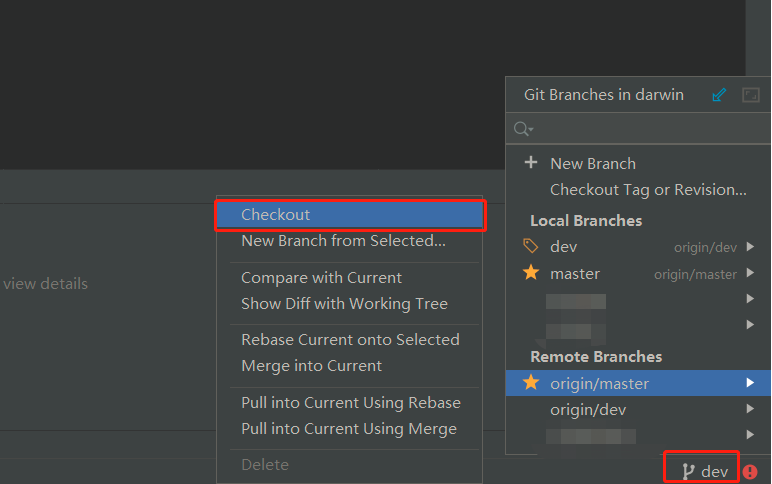Click the star icon beside local master
This screenshot has width=772, height=484.
pos(531,273)
